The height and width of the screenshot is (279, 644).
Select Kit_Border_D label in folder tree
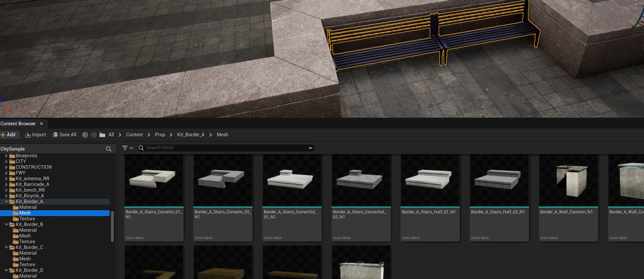(x=30, y=270)
